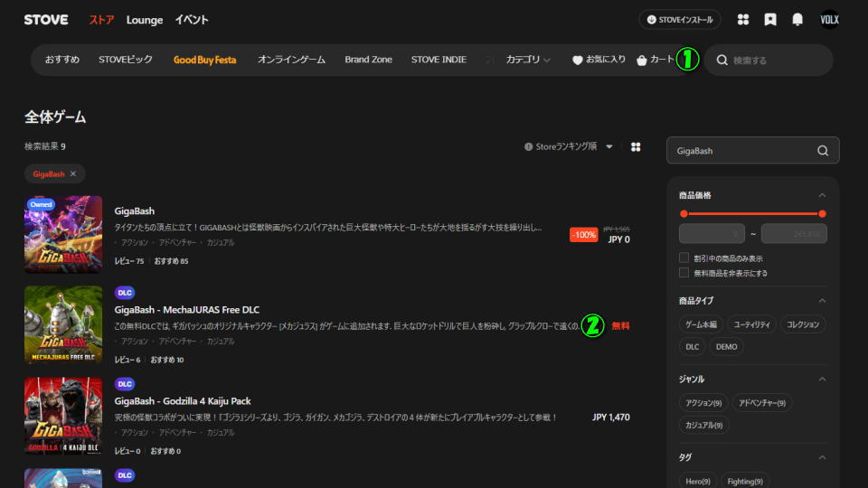Viewport: 868px width, 488px height.
Task: Open favorites (お気に入り) with heart icon
Action: click(x=599, y=60)
